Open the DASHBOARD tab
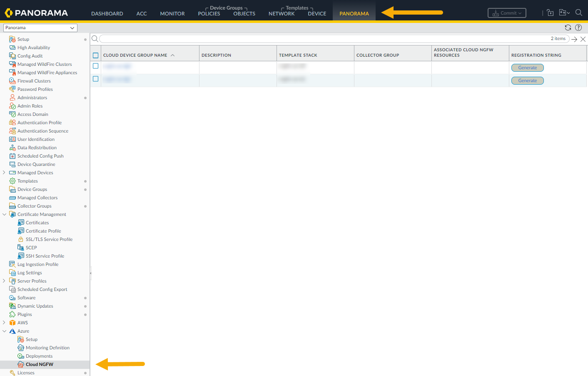 [x=107, y=13]
